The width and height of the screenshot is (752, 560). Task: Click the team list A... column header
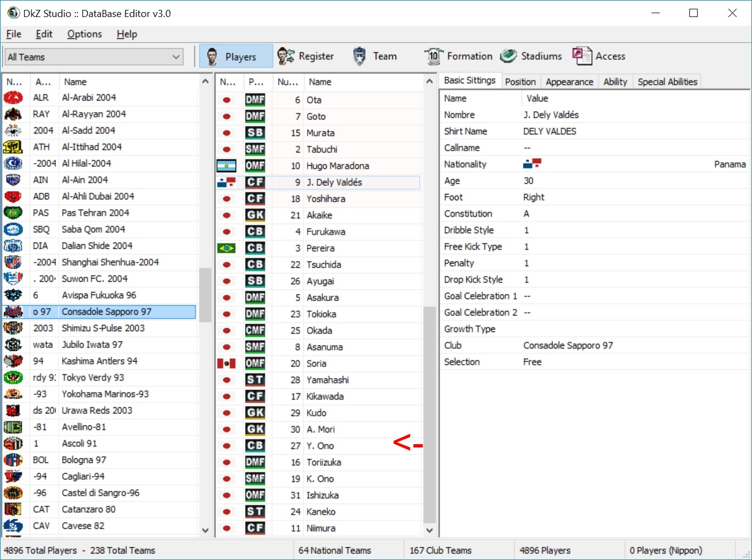click(43, 82)
